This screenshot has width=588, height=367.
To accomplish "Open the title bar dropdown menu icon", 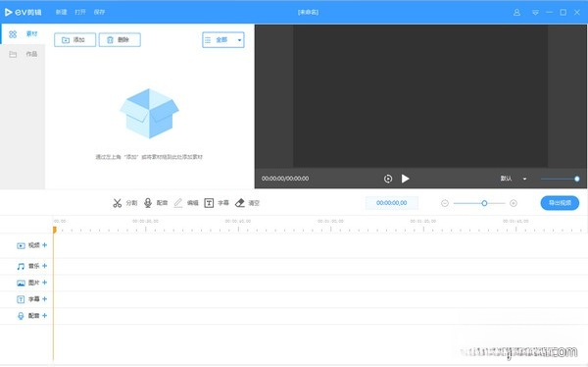I will tap(535, 13).
